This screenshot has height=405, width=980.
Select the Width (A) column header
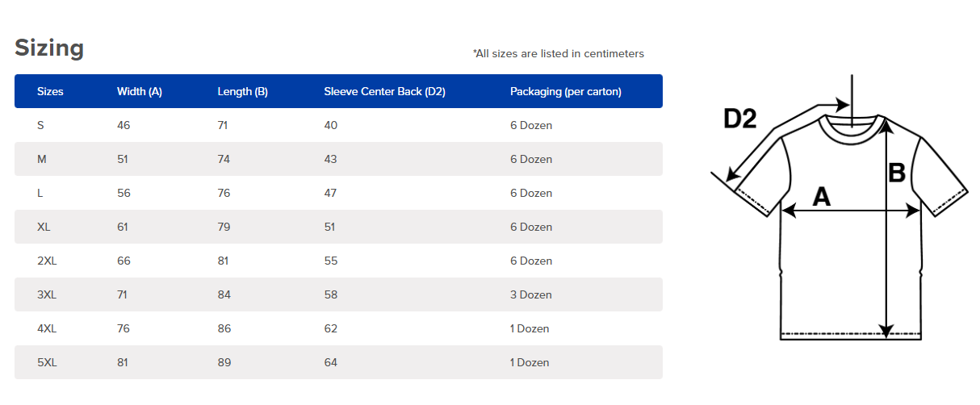tap(140, 91)
